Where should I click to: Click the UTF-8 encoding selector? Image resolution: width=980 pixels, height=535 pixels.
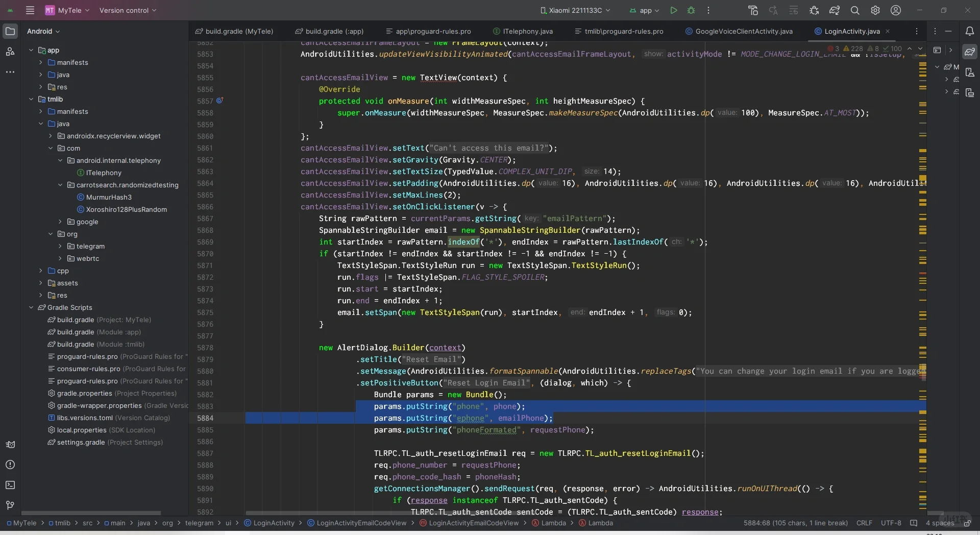coord(891,523)
